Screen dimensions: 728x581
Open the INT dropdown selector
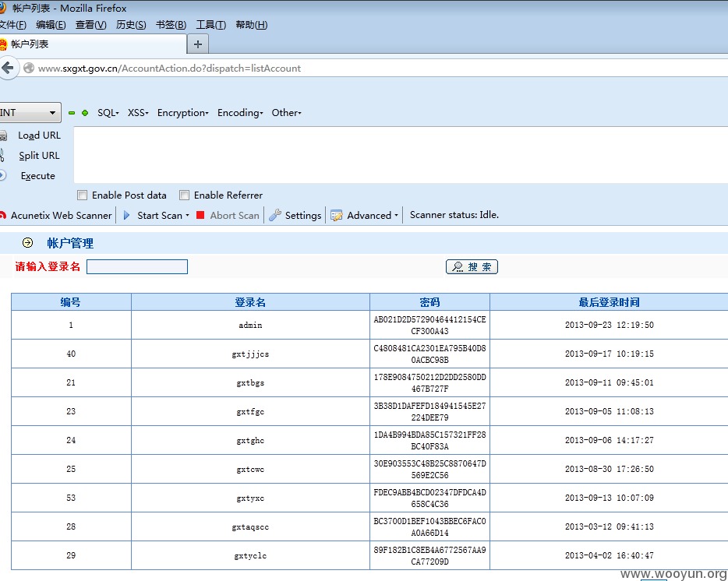(29, 113)
